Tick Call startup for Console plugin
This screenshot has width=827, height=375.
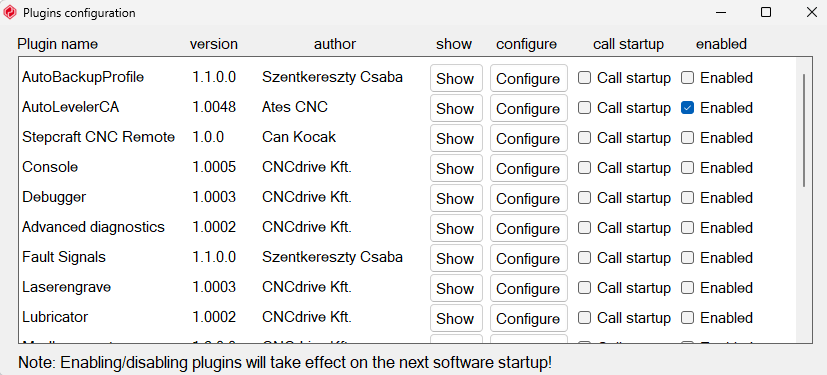point(584,168)
